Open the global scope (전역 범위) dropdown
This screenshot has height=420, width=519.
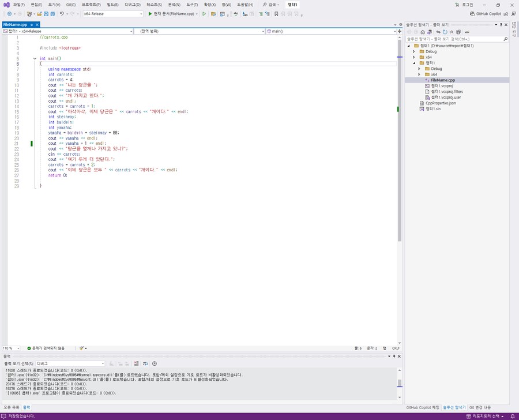pos(200,31)
